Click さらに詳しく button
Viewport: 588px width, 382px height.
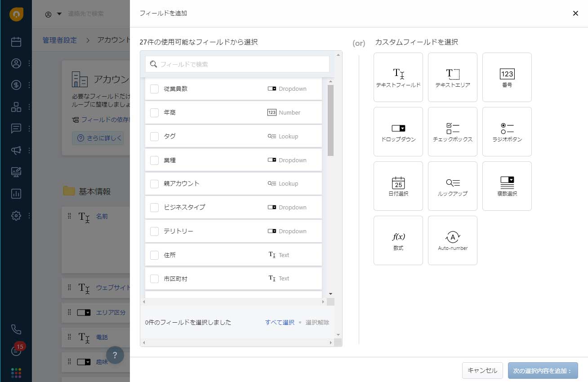tap(98, 138)
